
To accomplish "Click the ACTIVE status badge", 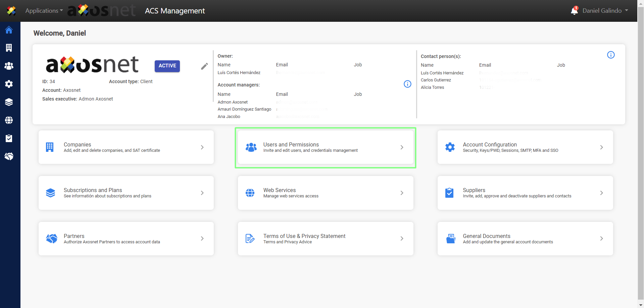I will [167, 66].
